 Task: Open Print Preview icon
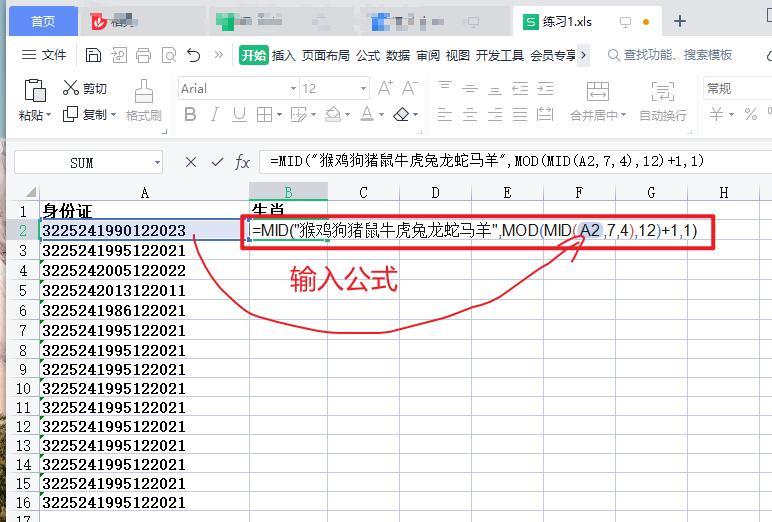tap(169, 55)
